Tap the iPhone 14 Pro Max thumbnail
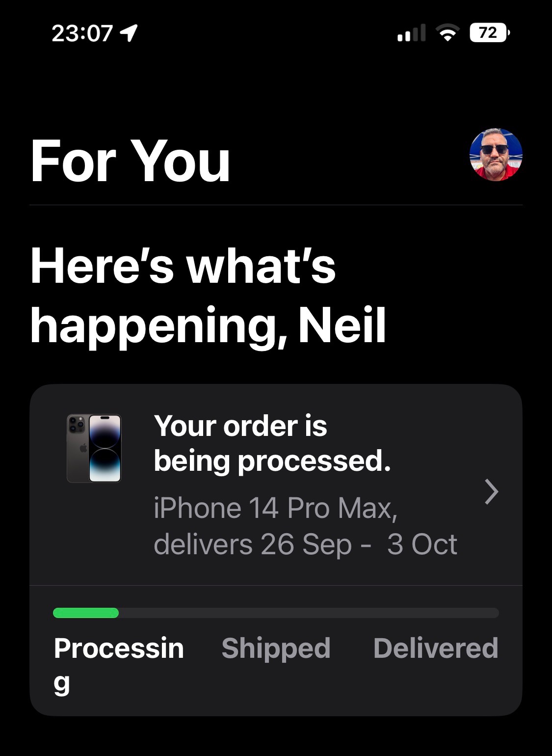This screenshot has height=756, width=552. 94,448
